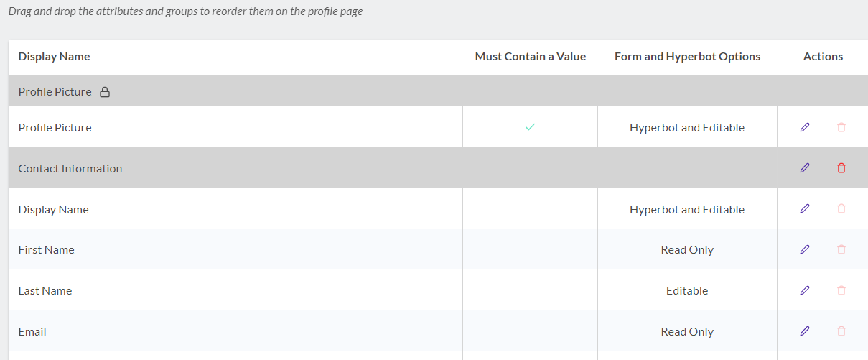Screen dimensions: 868x360
Task: Edit the Display Name attribute
Action: (x=805, y=209)
